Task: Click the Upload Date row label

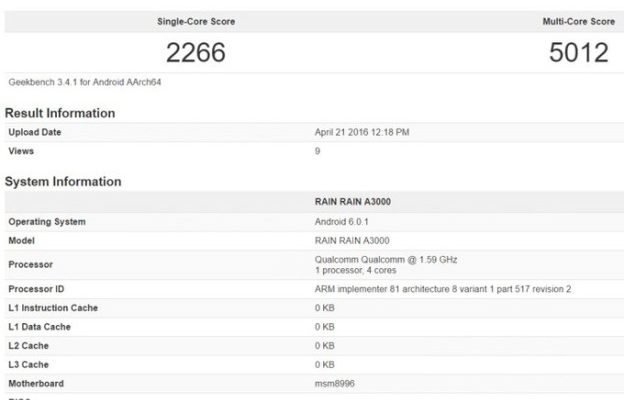Action: click(36, 132)
